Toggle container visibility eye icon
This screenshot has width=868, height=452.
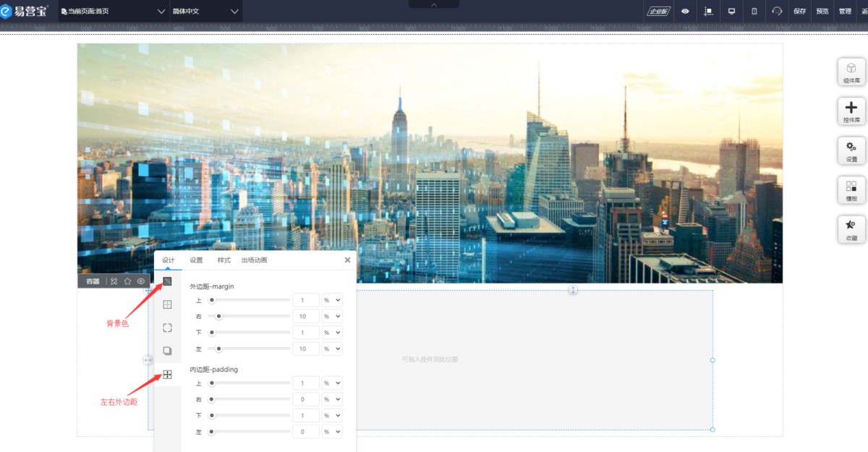click(x=141, y=281)
